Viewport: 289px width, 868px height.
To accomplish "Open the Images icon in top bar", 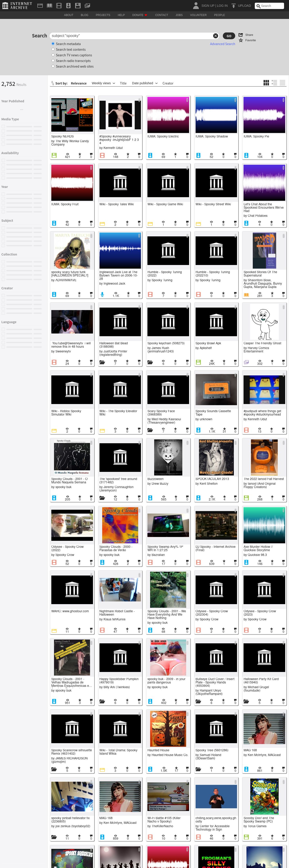I will (87, 6).
